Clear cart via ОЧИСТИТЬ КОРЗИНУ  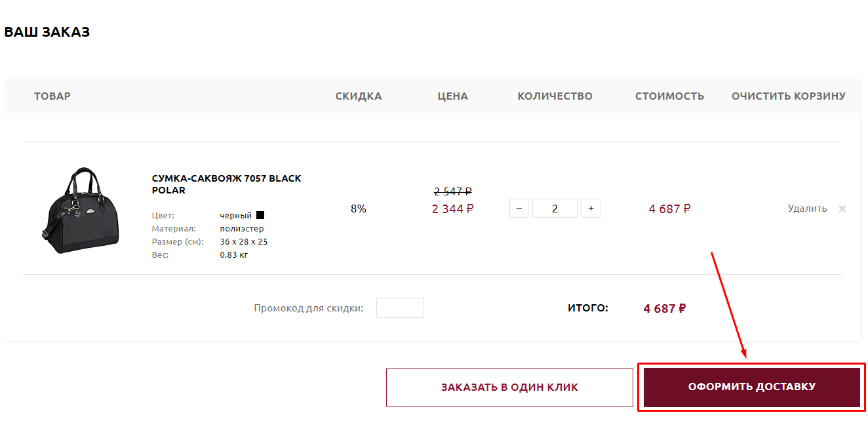click(x=789, y=96)
